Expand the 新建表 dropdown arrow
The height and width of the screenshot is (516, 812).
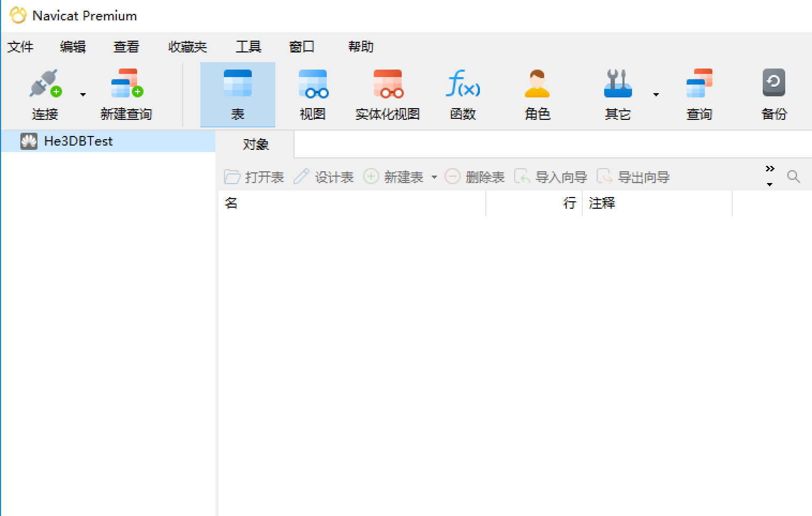click(434, 177)
